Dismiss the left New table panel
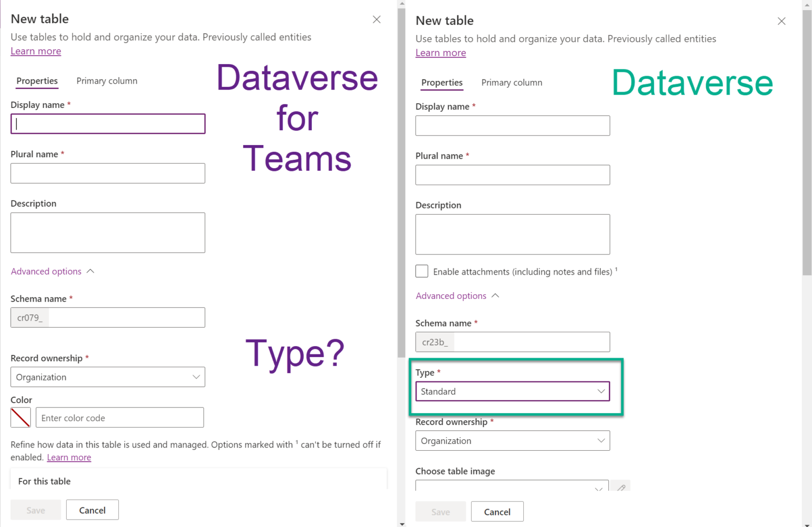This screenshot has width=812, height=527. [376, 19]
